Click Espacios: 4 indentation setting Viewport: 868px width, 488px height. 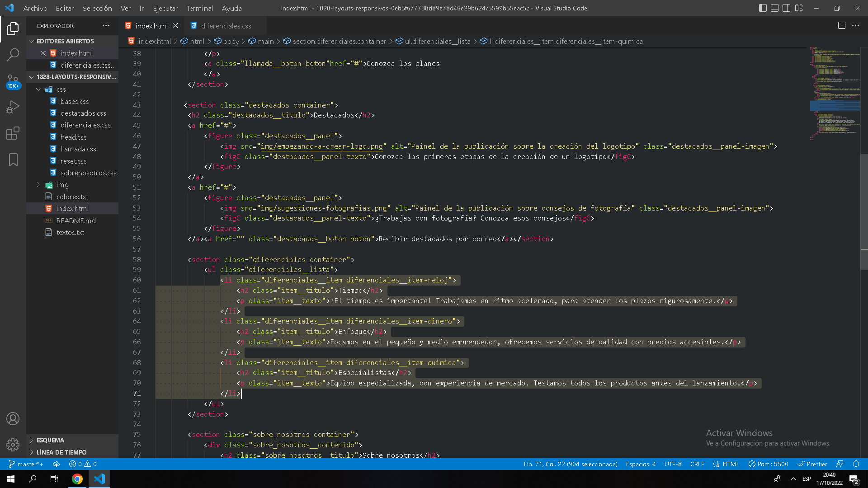click(x=641, y=464)
